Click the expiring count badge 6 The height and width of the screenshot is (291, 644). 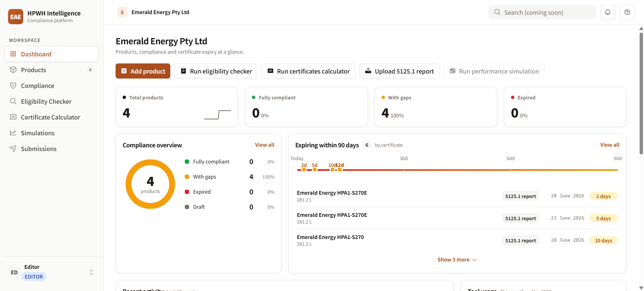pos(367,145)
